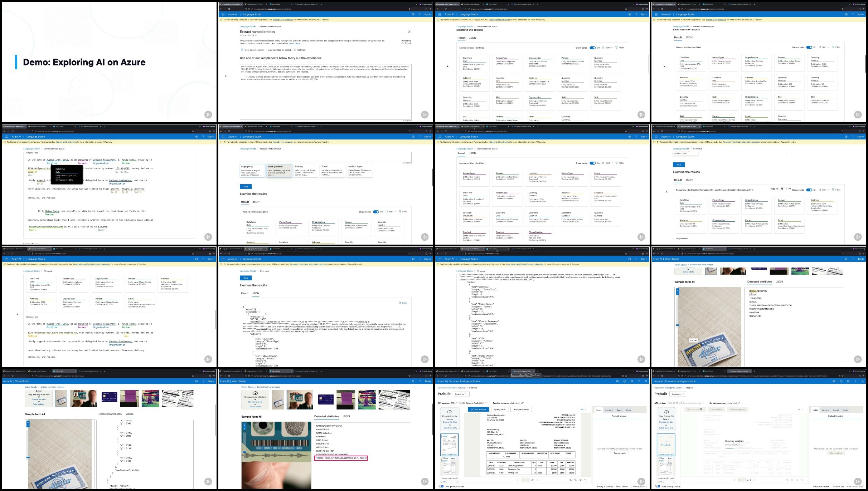Viewport: 868px width, 491px height.
Task: Click the blue Run analysis button
Action: (x=478, y=409)
